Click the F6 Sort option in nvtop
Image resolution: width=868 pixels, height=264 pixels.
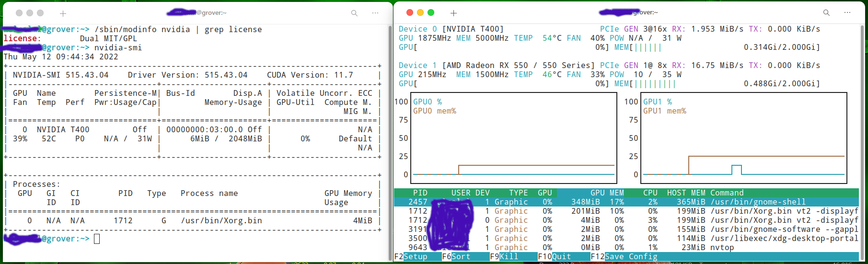(456, 257)
